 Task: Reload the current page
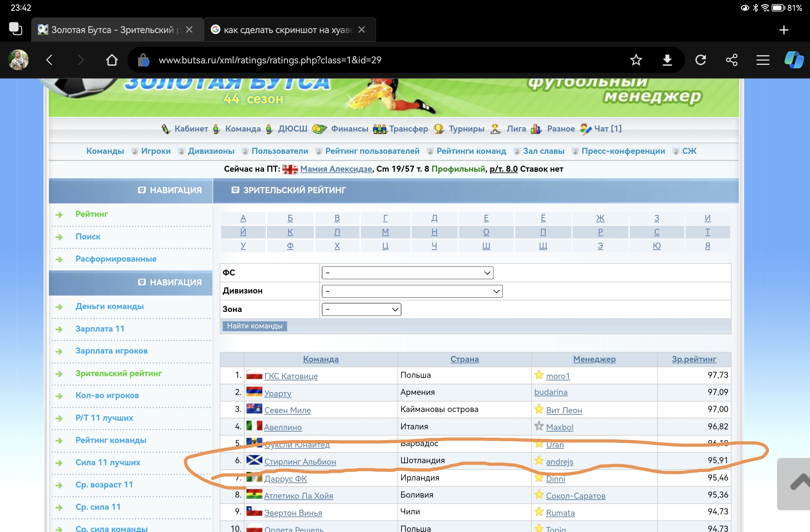[x=700, y=60]
